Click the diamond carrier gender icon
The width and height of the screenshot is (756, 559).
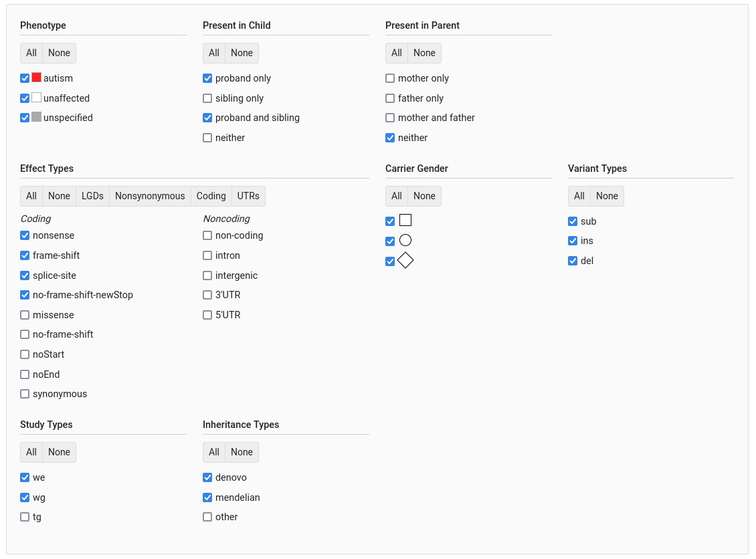pyautogui.click(x=405, y=261)
